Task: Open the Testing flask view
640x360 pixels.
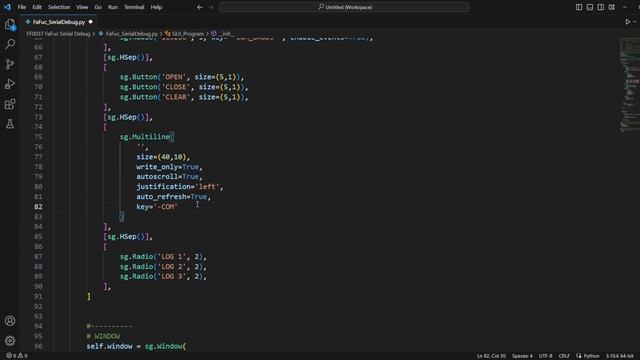Action: click(x=10, y=124)
